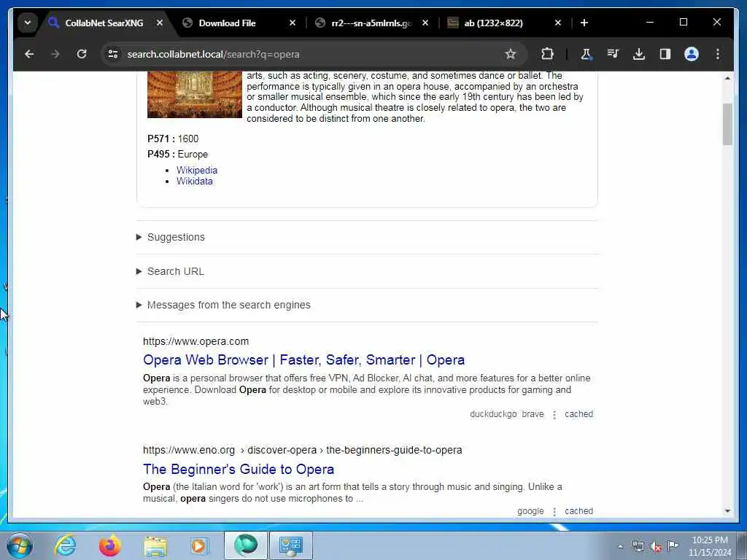
Task: Click the page vertical scrollbar thumb
Action: [727, 124]
